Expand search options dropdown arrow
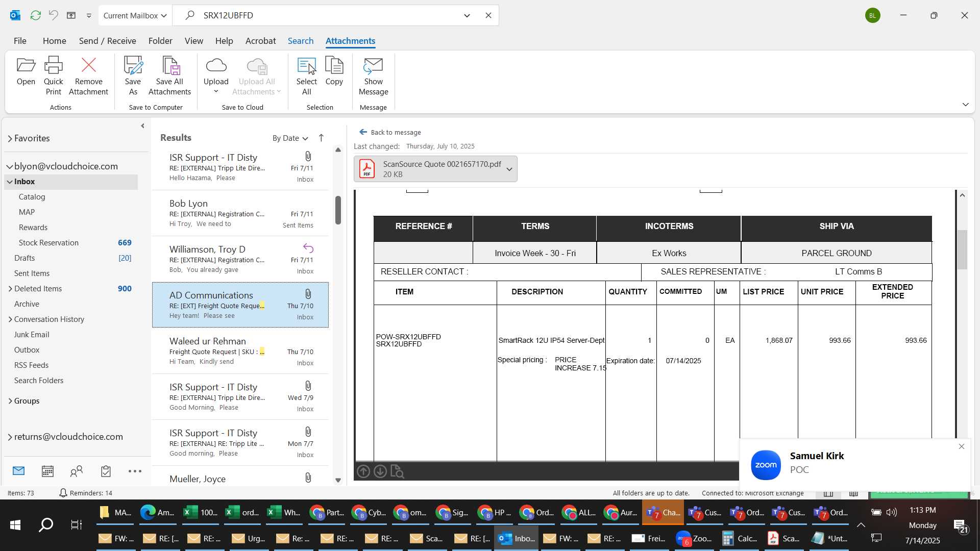The image size is (980, 551). tap(467, 15)
